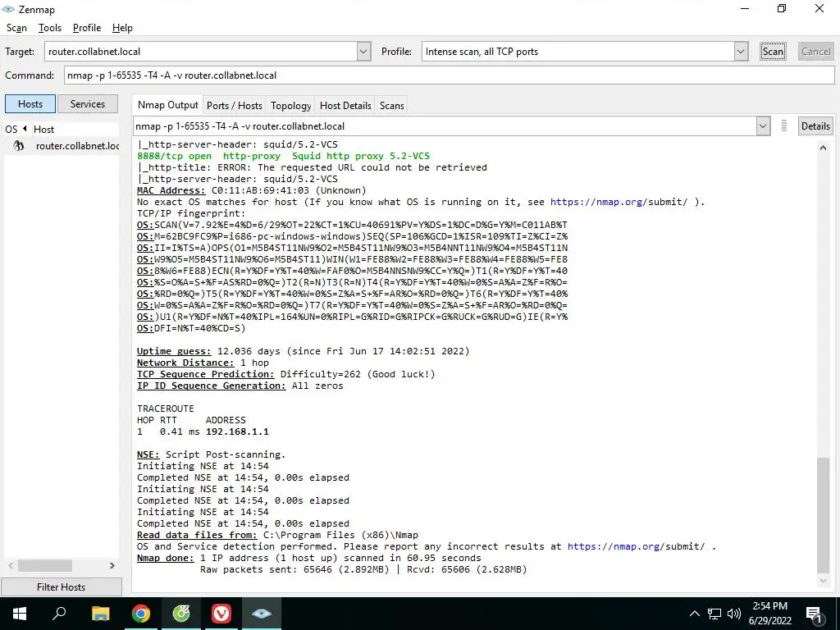
Task: Expand the Profile dropdown arrow
Action: point(741,52)
